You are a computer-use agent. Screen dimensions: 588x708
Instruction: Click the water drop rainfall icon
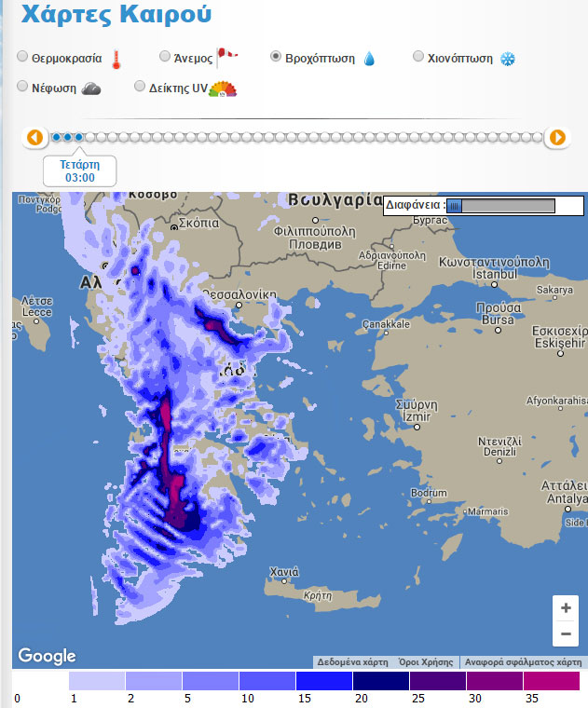pyautogui.click(x=370, y=59)
